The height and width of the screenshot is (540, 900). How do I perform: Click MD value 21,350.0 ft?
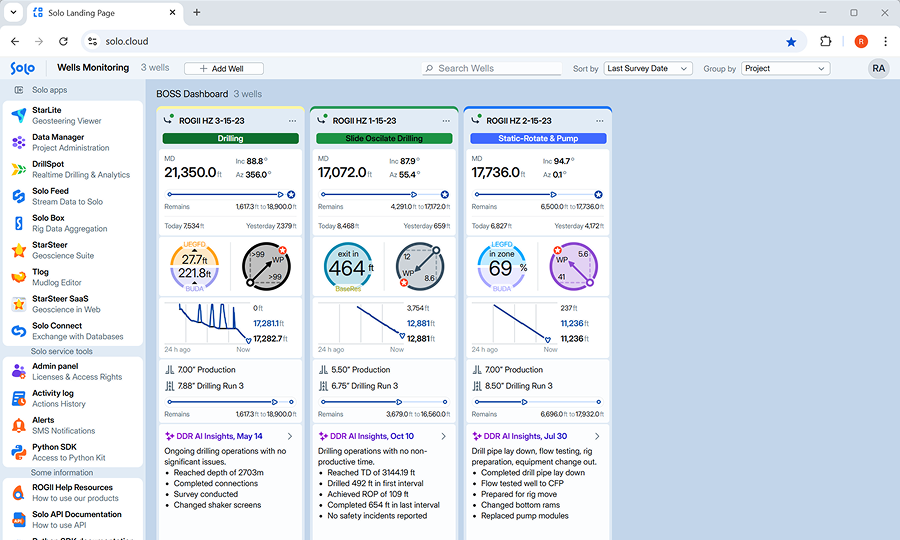pos(193,172)
